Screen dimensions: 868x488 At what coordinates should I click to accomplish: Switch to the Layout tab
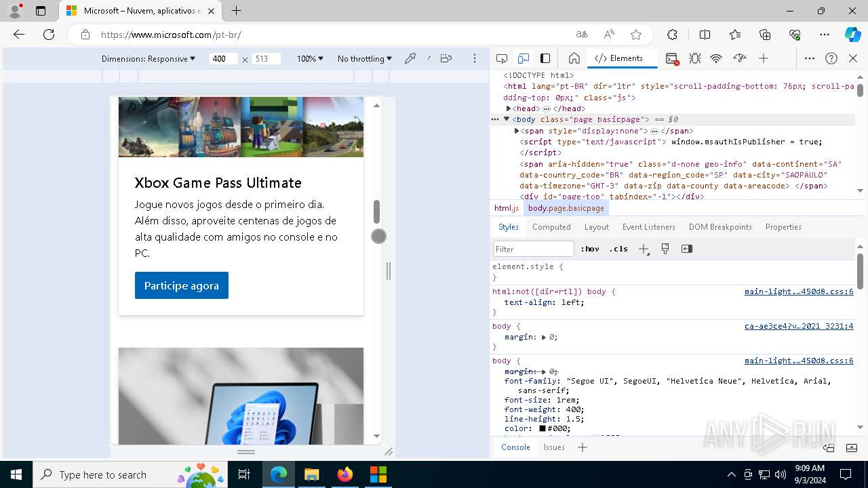pos(597,227)
